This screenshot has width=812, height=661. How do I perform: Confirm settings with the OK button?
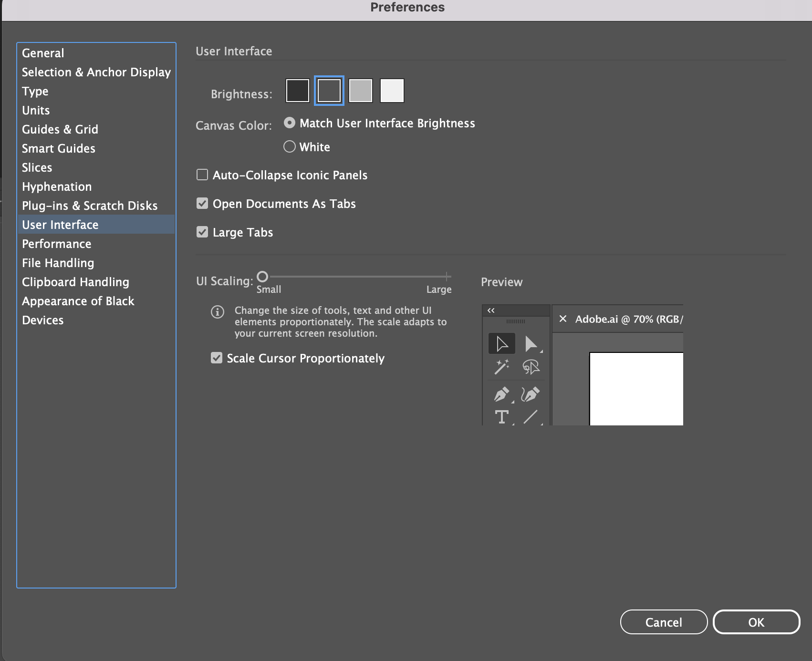pyautogui.click(x=756, y=622)
